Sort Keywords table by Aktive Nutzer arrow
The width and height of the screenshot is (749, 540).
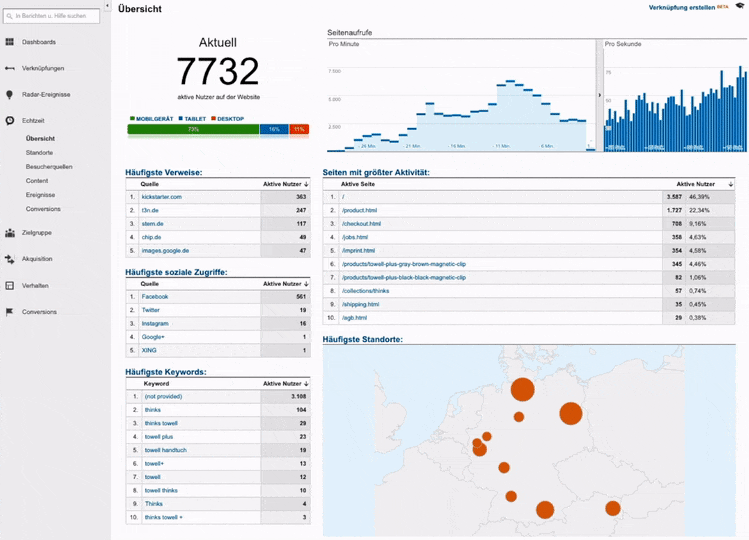[x=306, y=384]
